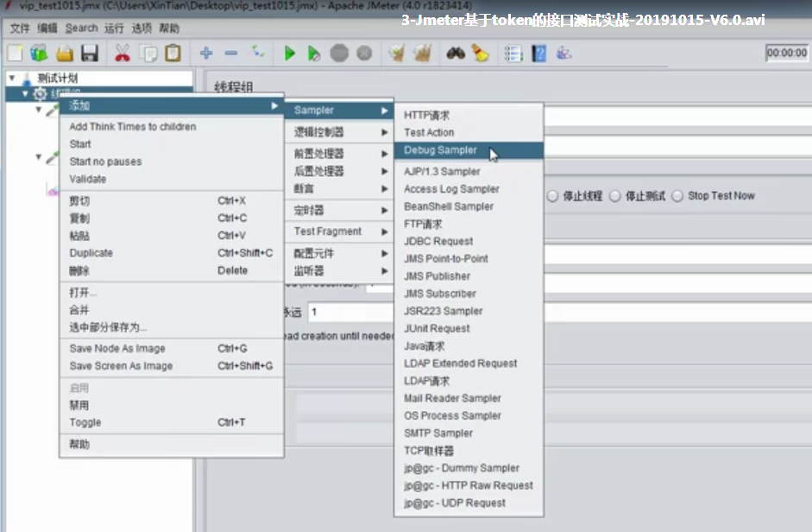Click the loop count field showing 1
812x532 pixels.
point(351,312)
